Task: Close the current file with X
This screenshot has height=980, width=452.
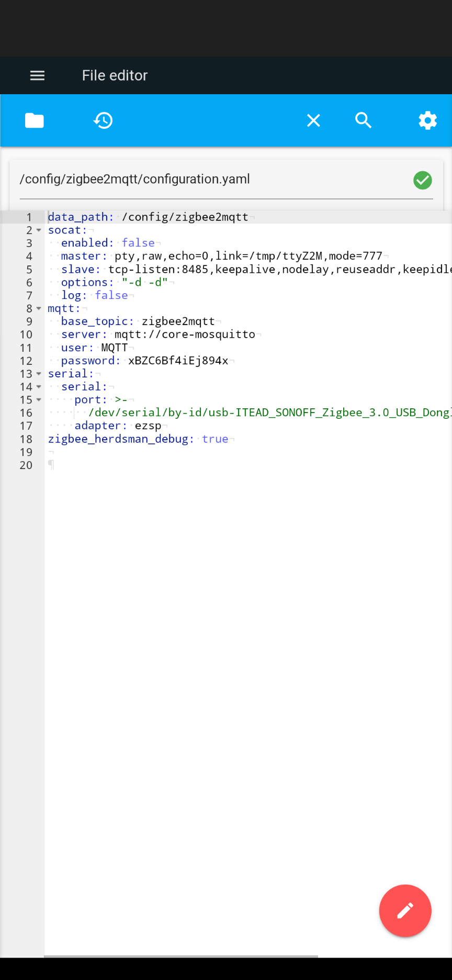Action: (x=313, y=120)
